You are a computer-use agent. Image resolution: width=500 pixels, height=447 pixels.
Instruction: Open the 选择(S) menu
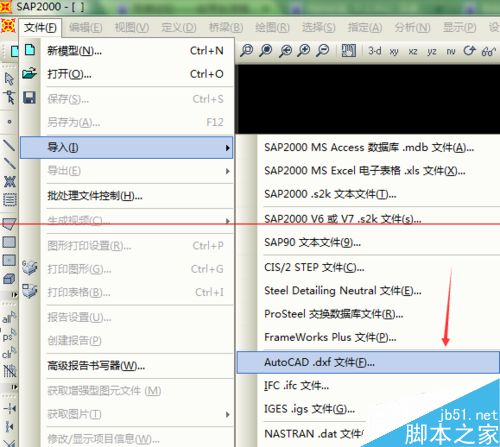click(x=318, y=27)
